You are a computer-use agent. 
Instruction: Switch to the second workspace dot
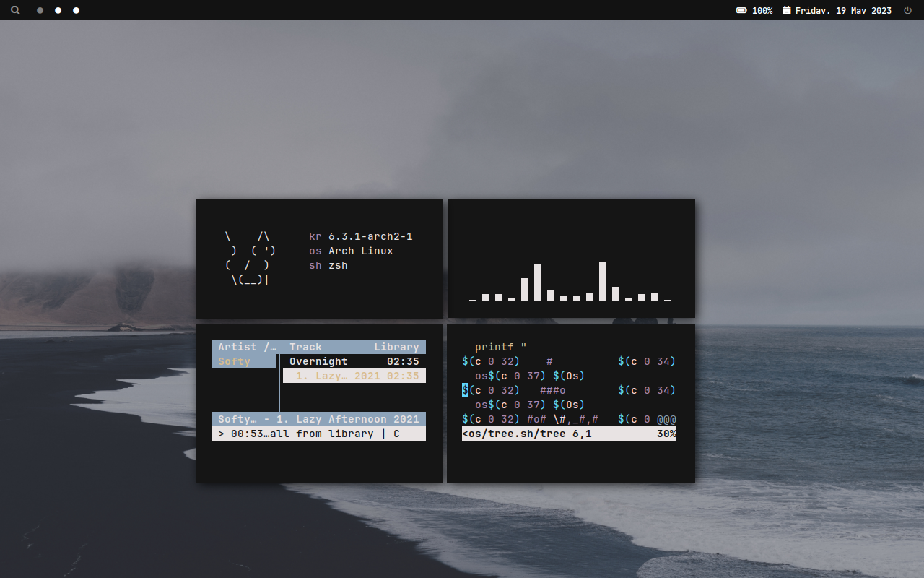pos(58,11)
